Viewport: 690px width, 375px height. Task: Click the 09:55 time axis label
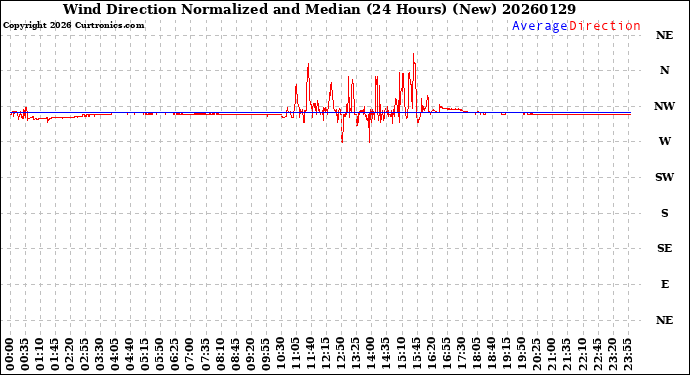(266, 355)
